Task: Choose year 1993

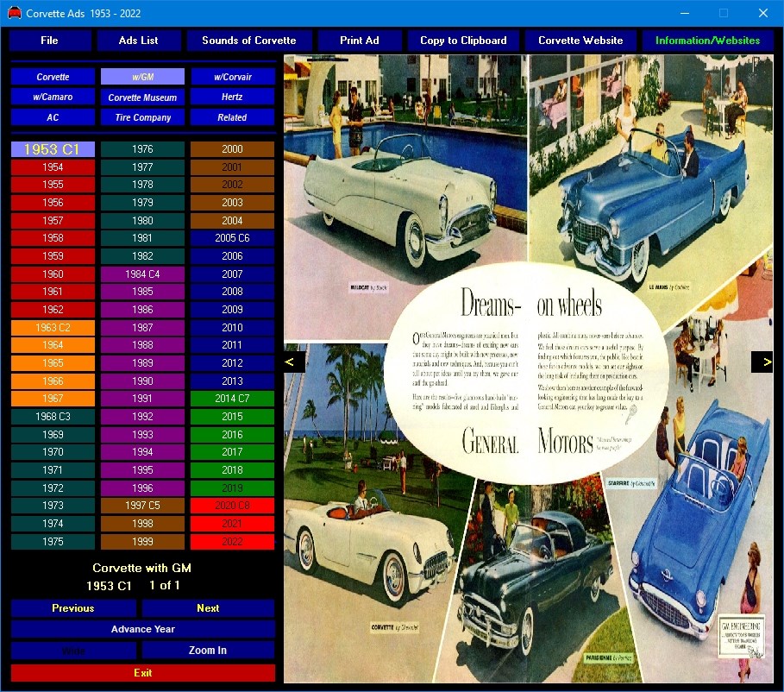Action: point(142,434)
